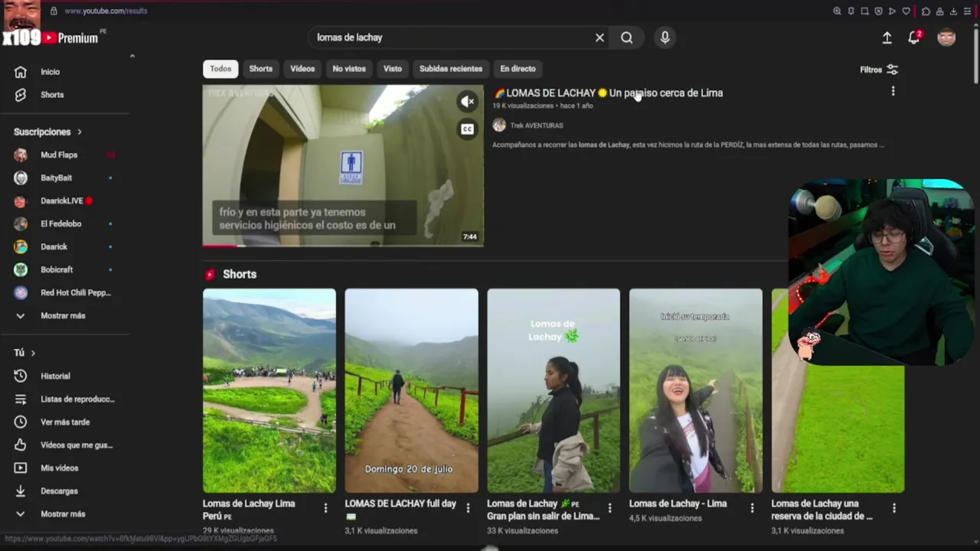Start voice search with the microphone icon
Viewport: 980px width, 551px height.
(665, 37)
